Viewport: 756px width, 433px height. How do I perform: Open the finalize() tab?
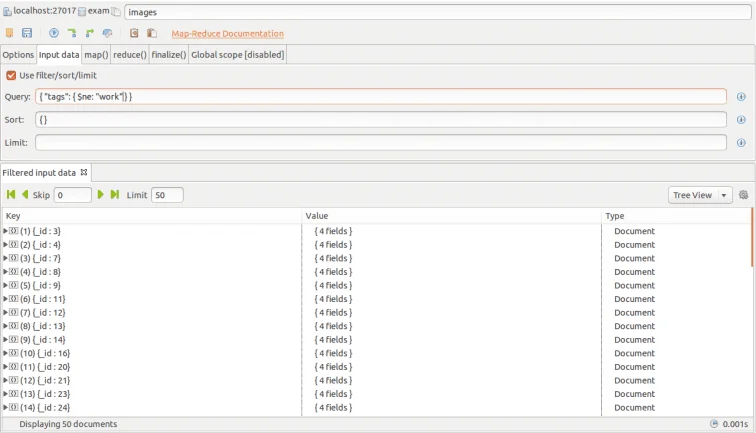(169, 55)
